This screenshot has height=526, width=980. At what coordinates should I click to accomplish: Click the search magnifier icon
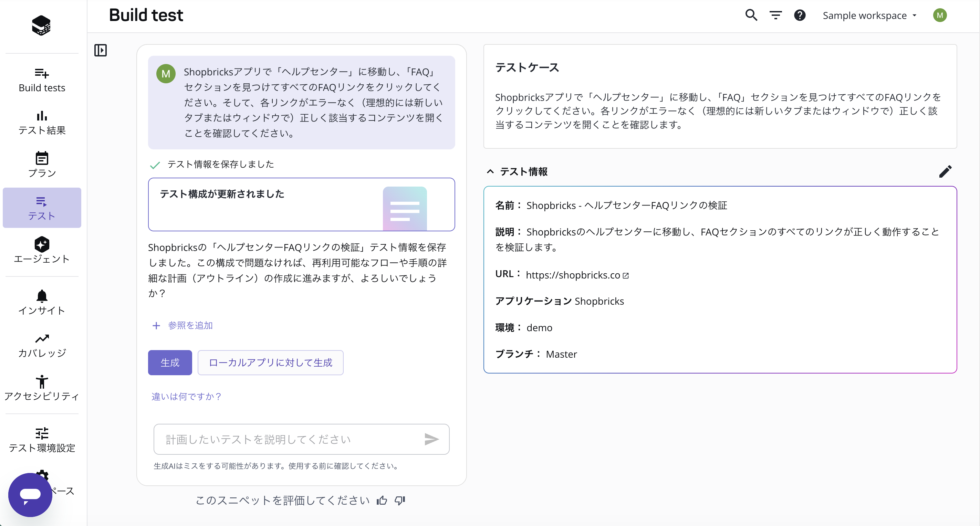pyautogui.click(x=751, y=15)
